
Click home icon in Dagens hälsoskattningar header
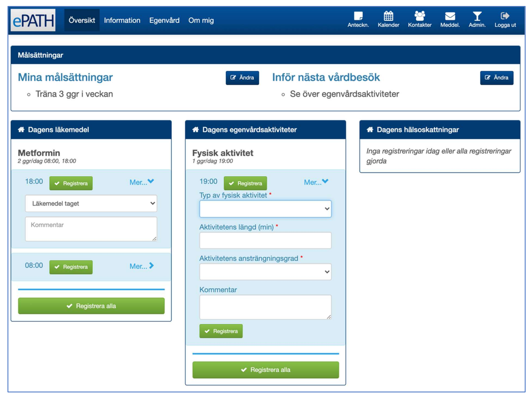(x=370, y=130)
